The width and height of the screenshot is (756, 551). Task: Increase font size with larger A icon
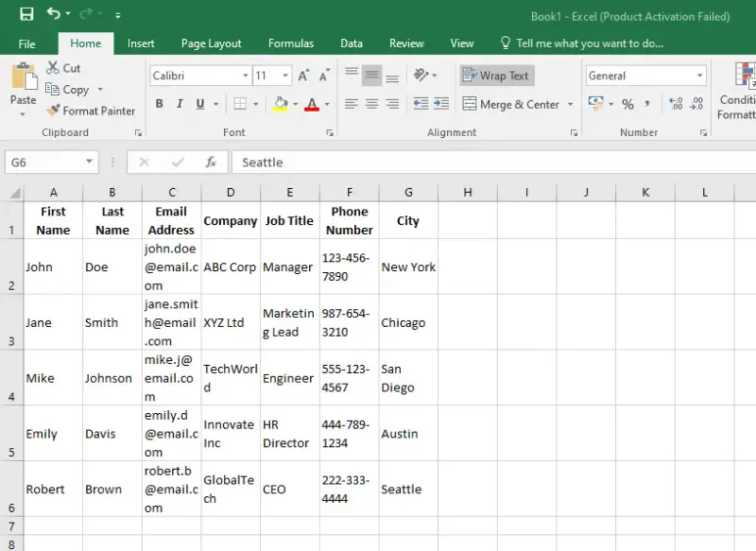303,76
